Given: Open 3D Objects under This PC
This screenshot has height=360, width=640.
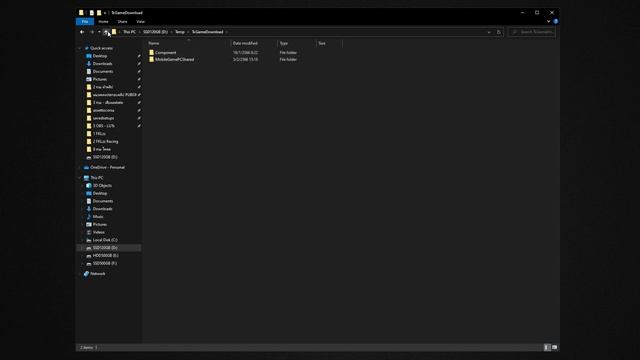Looking at the screenshot, I should (102, 186).
